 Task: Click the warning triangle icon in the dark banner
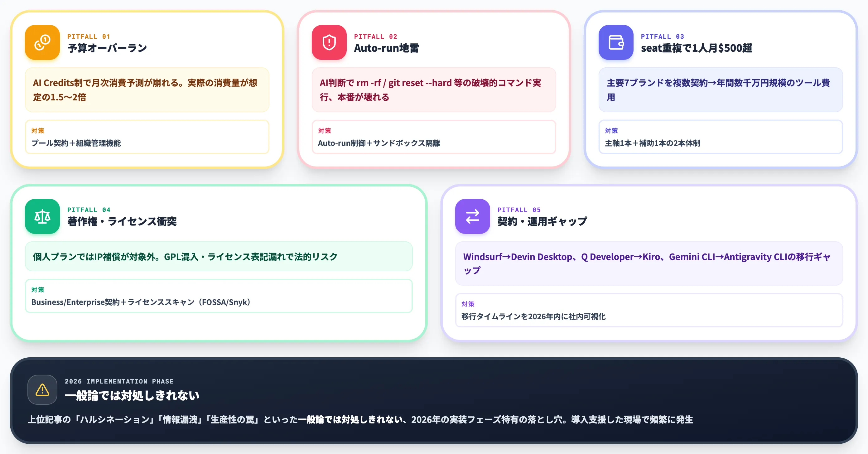pyautogui.click(x=42, y=390)
